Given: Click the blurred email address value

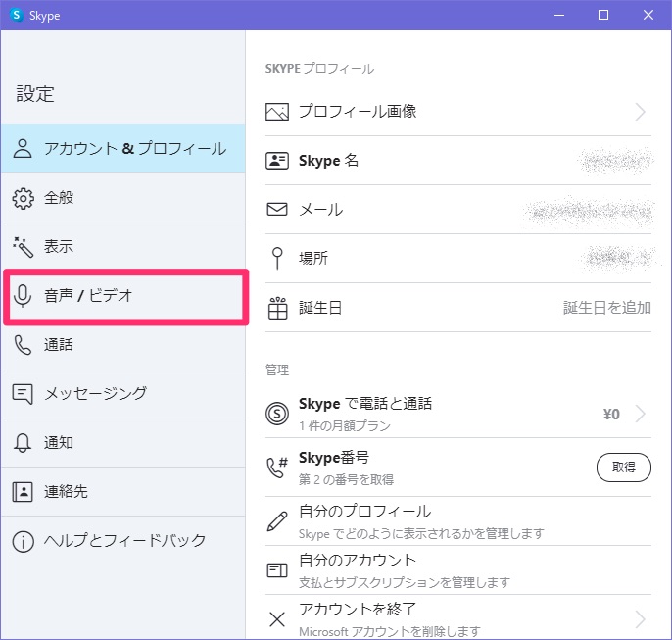Looking at the screenshot, I should (589, 211).
